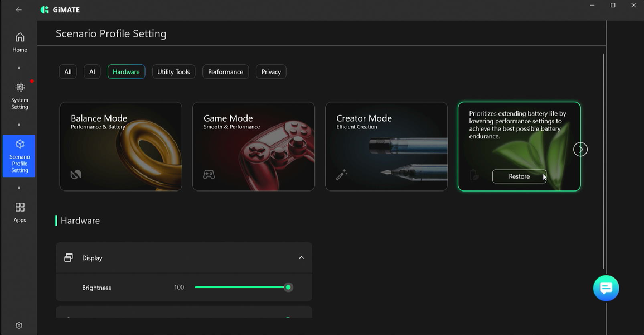Show next profile cards with arrow

[580, 150]
